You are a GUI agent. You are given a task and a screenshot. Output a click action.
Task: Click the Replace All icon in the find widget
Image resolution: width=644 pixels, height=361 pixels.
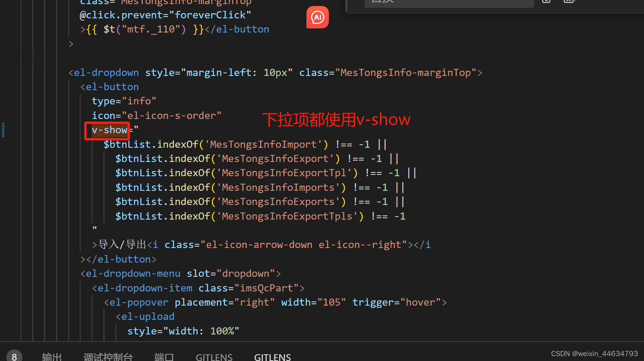(569, 1)
